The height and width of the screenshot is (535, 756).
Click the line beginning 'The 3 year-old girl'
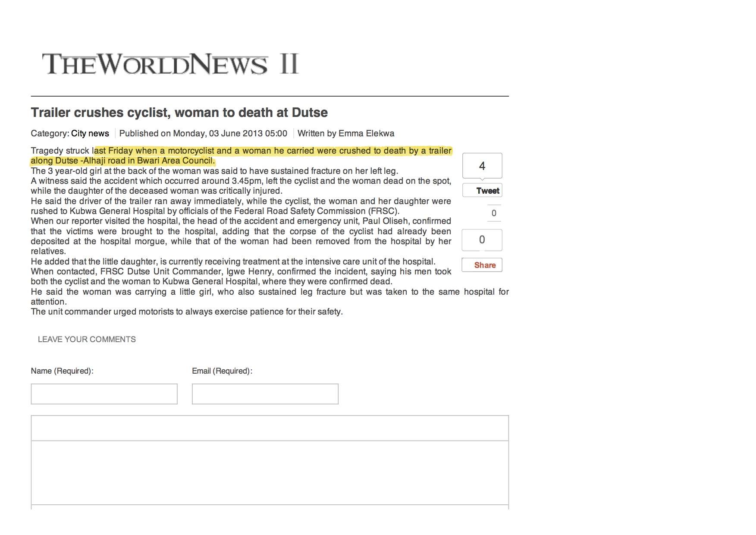click(214, 171)
